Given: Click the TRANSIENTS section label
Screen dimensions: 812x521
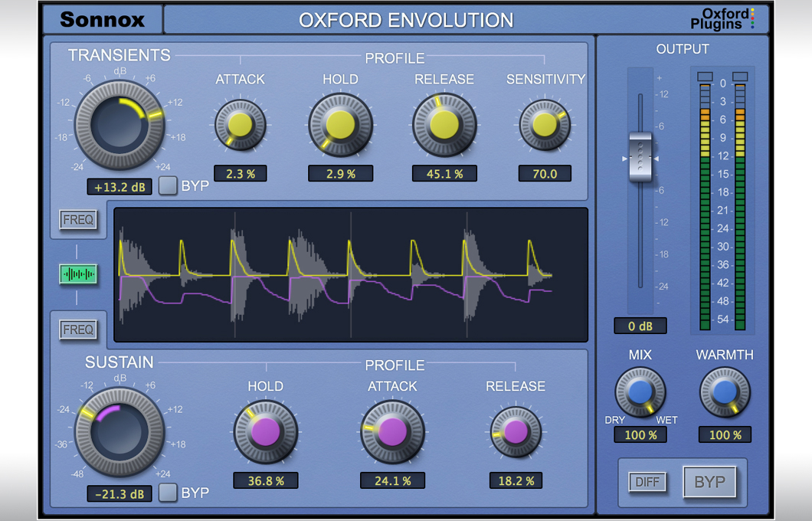Looking at the screenshot, I should 119,55.
